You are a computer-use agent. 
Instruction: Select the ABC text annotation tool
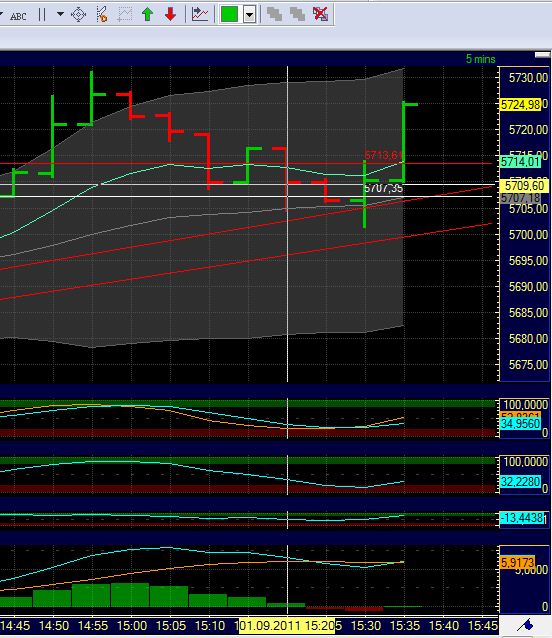[x=18, y=16]
